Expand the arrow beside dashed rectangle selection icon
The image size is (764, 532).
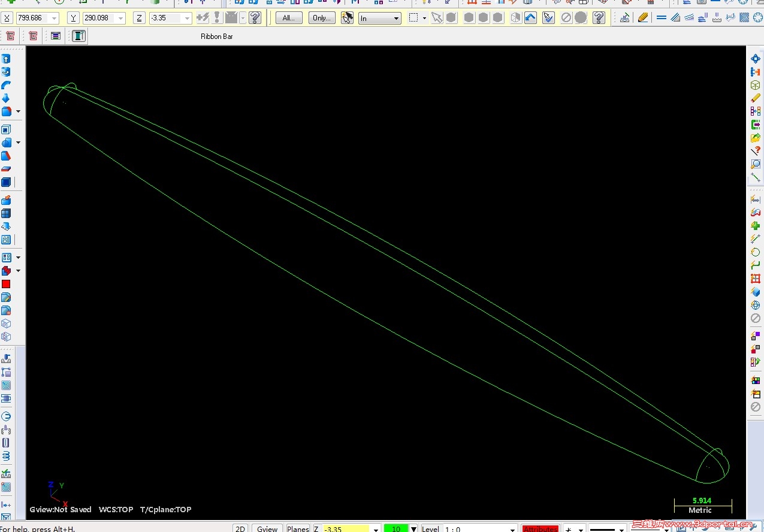pos(424,19)
